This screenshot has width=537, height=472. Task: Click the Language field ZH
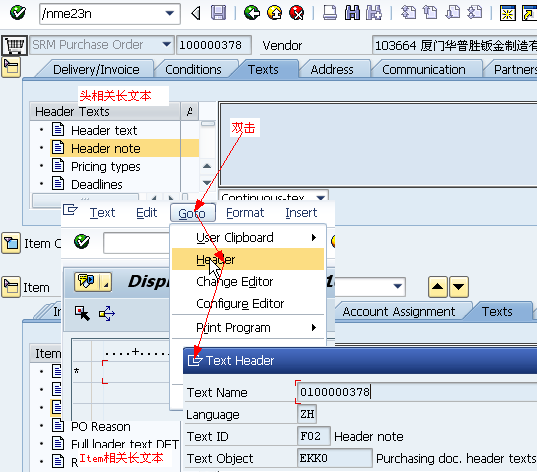point(307,414)
